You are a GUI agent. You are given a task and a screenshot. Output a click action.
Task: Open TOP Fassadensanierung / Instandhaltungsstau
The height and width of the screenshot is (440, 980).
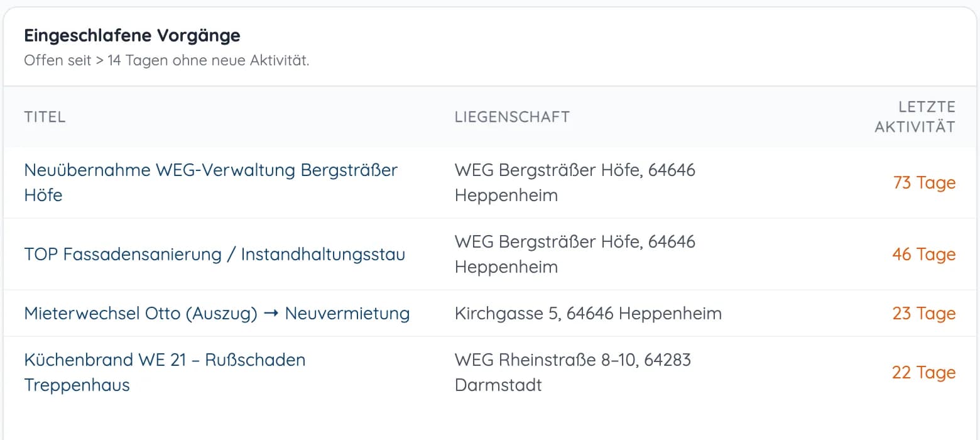click(215, 254)
